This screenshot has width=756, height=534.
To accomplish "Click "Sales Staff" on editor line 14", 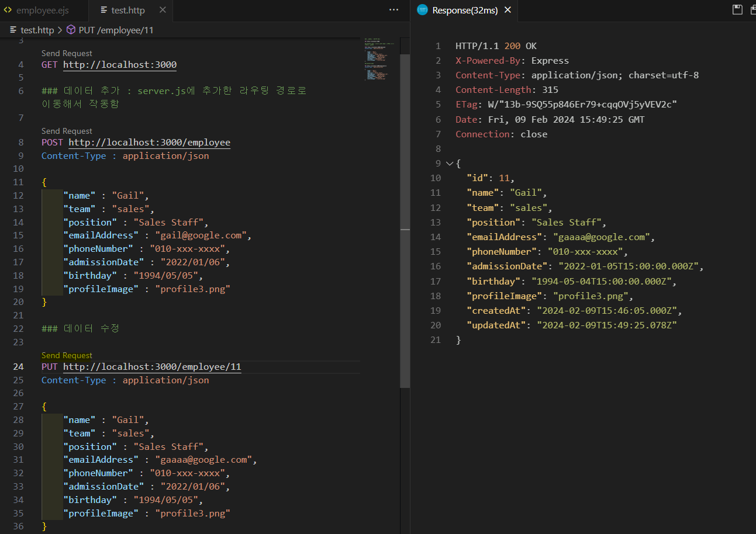I will click(168, 223).
